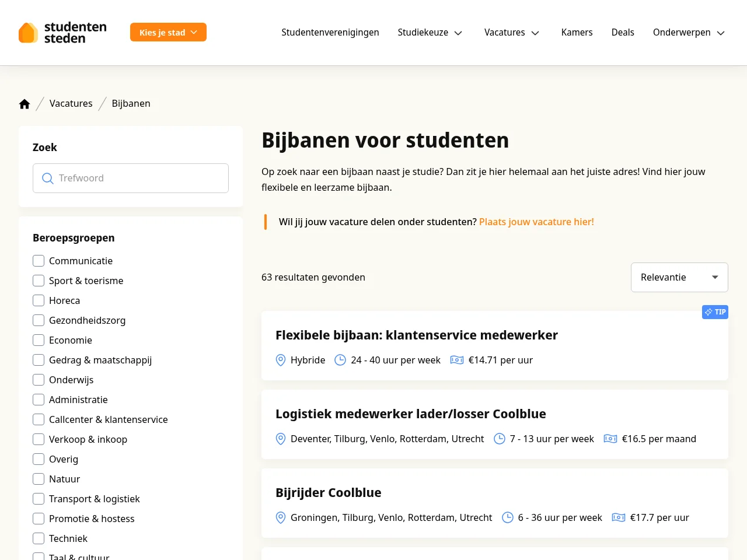
Task: Open the Onderwerpen dropdown menu
Action: [x=689, y=33]
